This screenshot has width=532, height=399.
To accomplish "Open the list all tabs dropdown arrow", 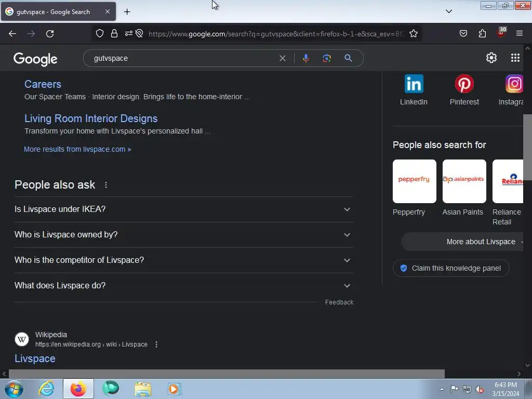I will [448, 11].
